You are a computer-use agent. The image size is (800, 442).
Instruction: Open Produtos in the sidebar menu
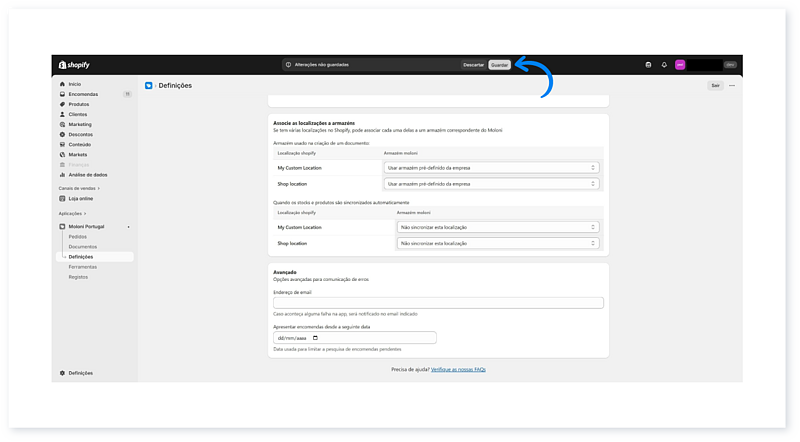pos(79,104)
